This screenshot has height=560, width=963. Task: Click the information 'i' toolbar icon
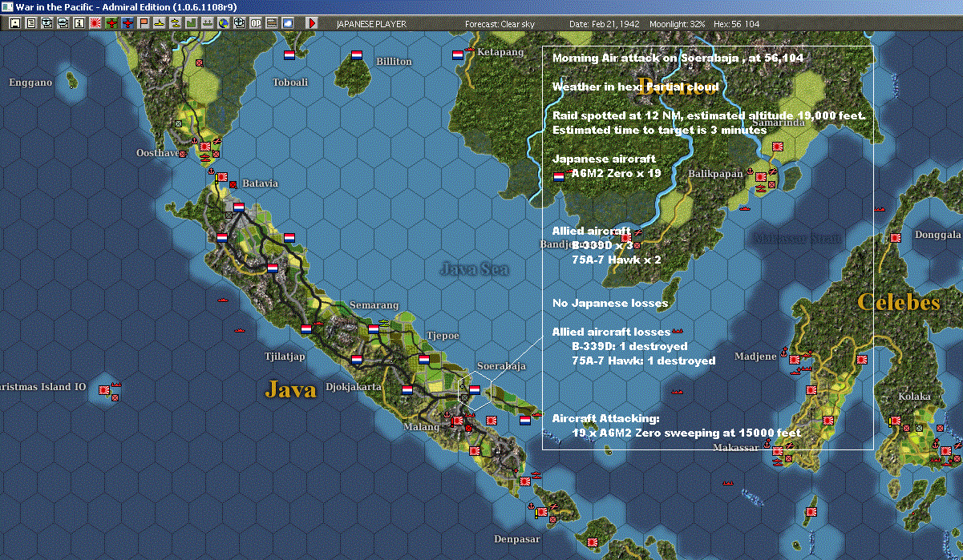[x=79, y=23]
